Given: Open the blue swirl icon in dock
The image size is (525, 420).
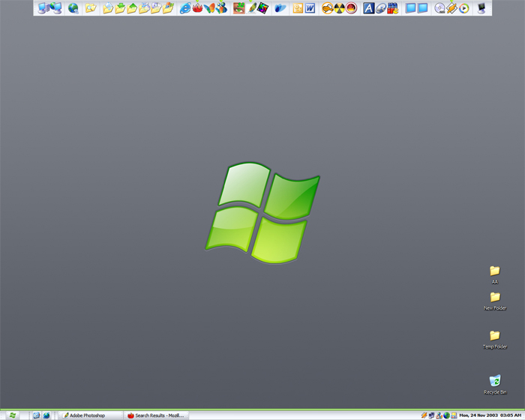Looking at the screenshot, I should 280,8.
